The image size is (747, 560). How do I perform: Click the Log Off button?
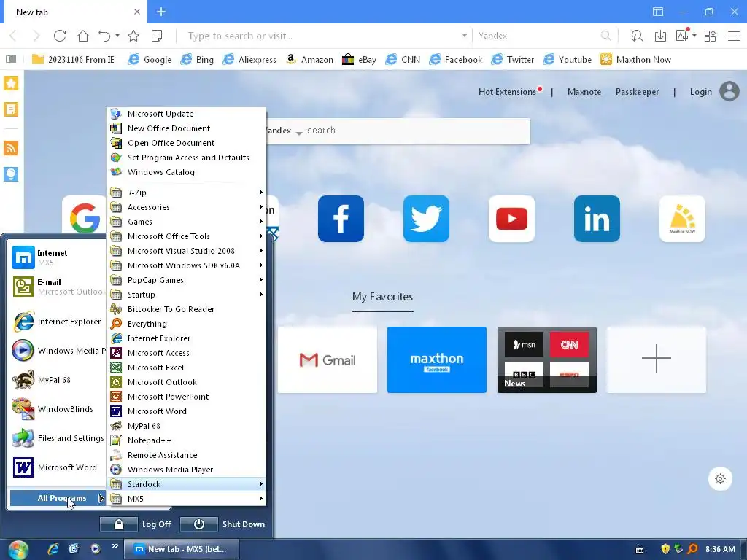[136, 524]
